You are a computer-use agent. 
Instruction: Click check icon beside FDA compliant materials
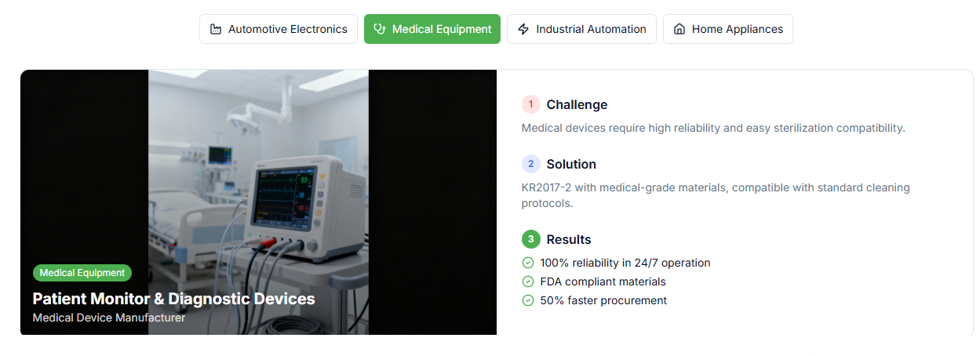528,282
